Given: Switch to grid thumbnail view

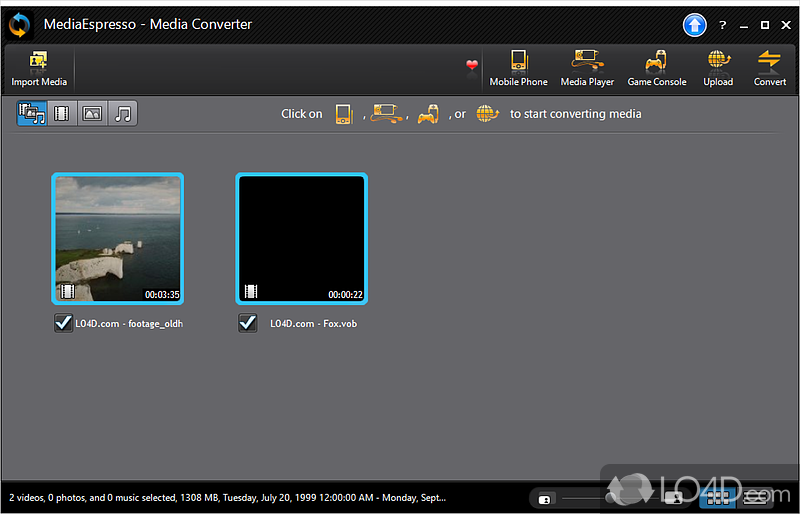Looking at the screenshot, I should (718, 498).
